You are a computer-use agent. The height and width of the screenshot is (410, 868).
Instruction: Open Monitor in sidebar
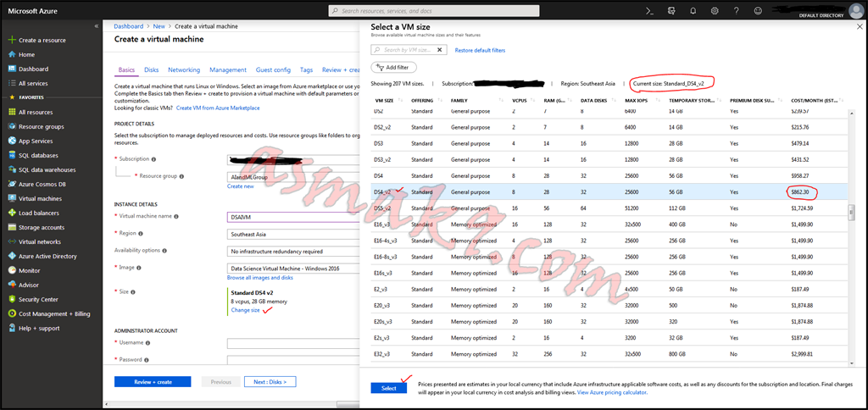pyautogui.click(x=30, y=270)
